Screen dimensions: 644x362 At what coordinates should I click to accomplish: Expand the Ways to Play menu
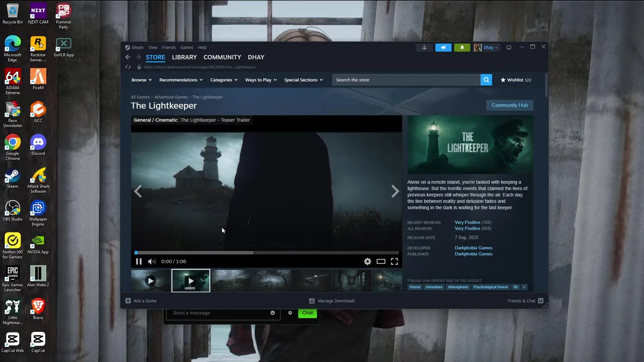click(261, 80)
